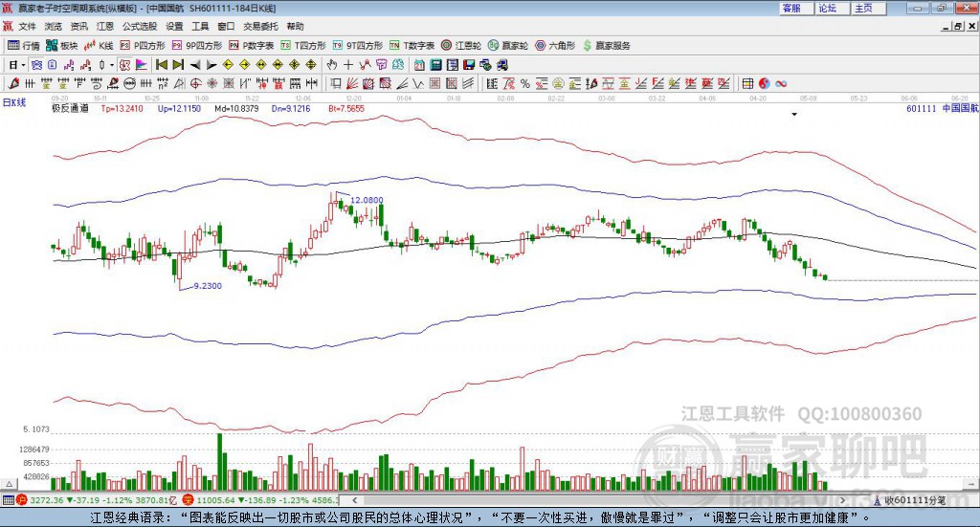Open the P四方形 tool
Screen dimensions: 980x527
click(143, 46)
